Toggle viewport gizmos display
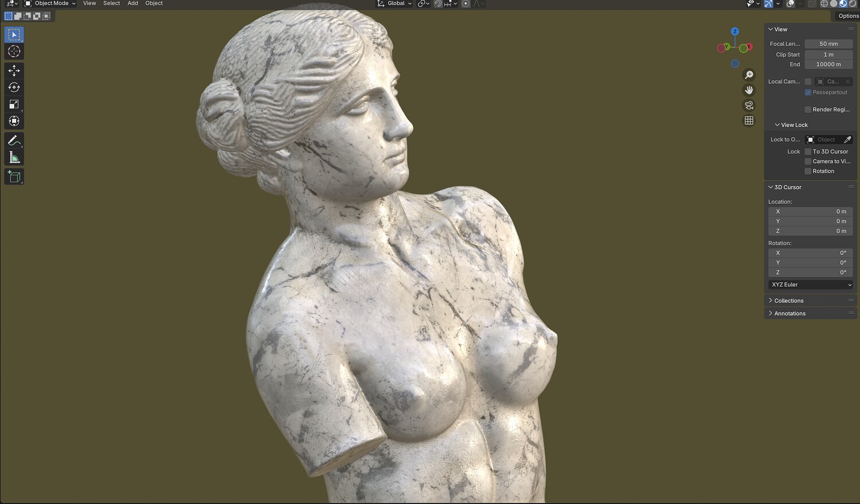860x504 pixels. coord(768,3)
